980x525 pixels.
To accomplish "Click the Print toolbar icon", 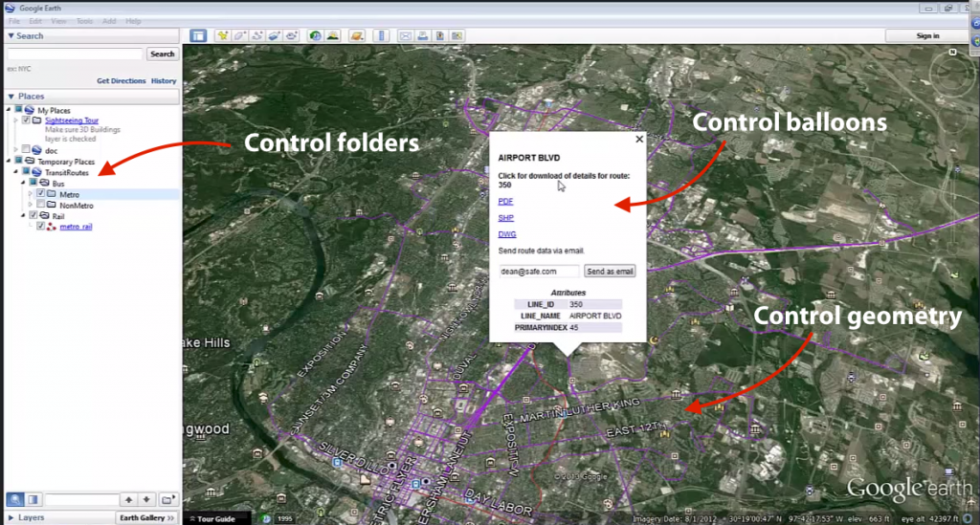I will coord(423,36).
